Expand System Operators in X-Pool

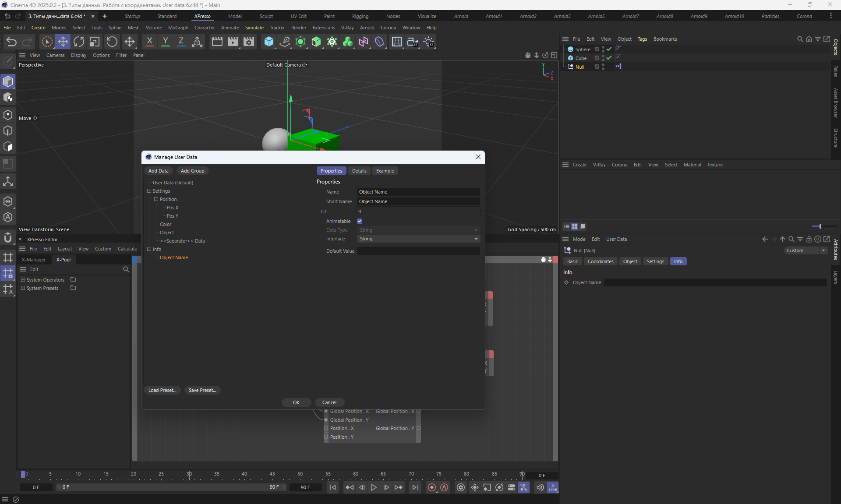coord(23,280)
